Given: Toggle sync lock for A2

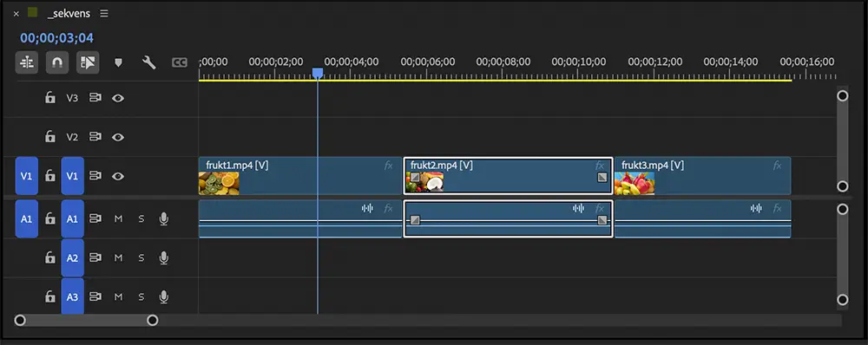Looking at the screenshot, I should (95, 257).
